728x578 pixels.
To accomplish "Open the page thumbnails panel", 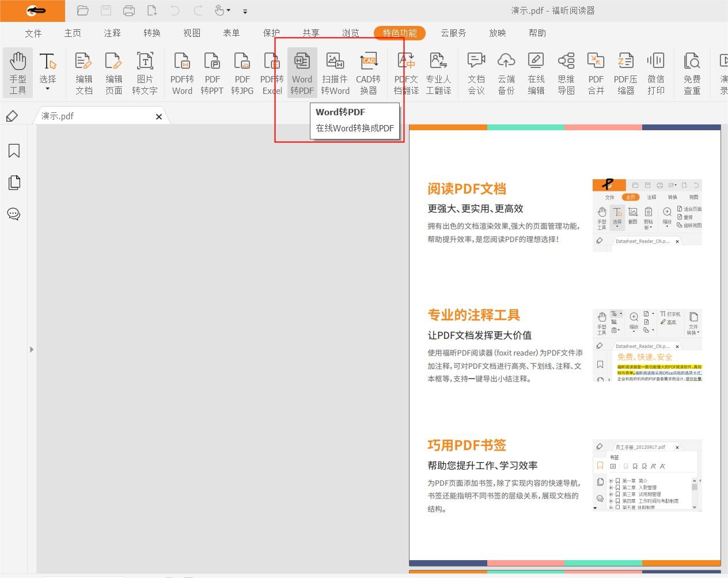I will coord(13,182).
